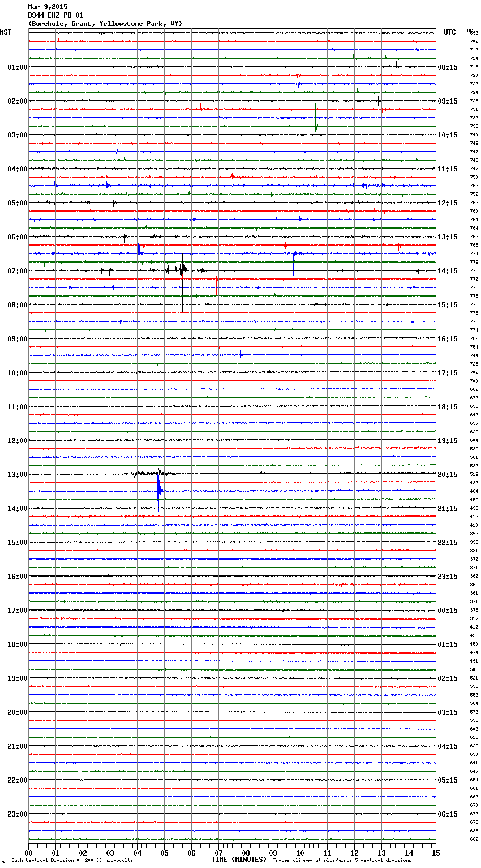The image size is (481, 868).
Task: Click the 05:15 UTC time label
Action: [448, 780]
